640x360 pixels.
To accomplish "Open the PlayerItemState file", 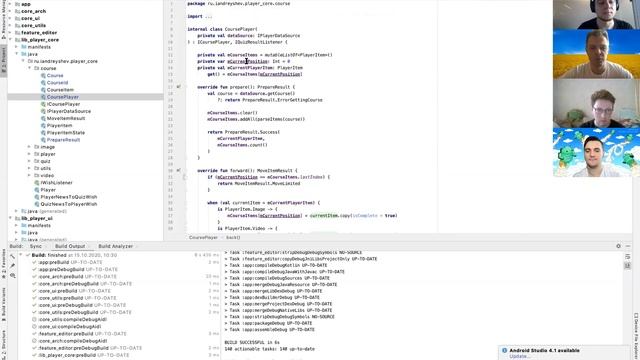I will click(x=66, y=133).
